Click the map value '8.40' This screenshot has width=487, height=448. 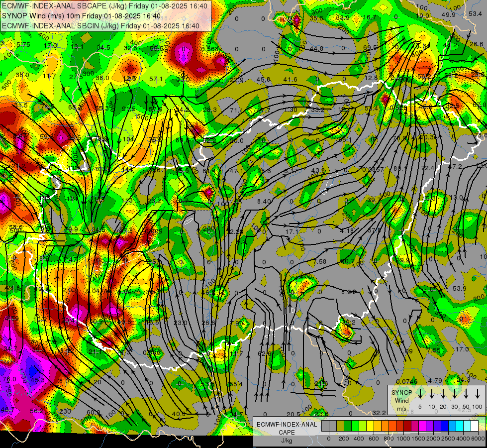(x=264, y=202)
